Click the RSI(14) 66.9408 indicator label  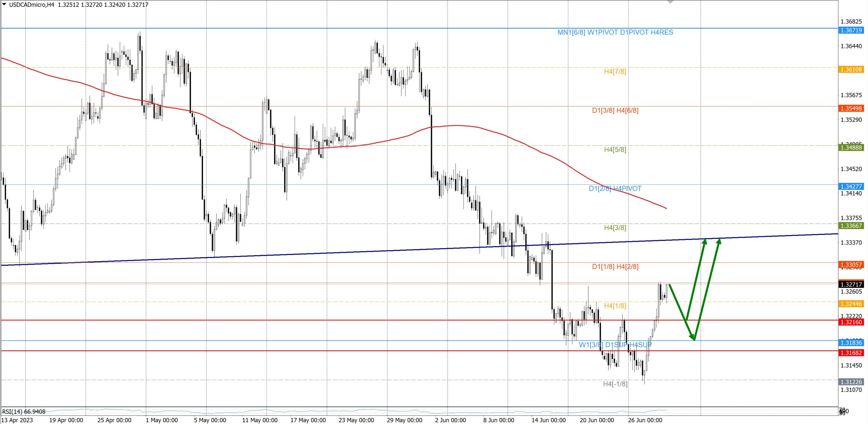click(x=24, y=412)
